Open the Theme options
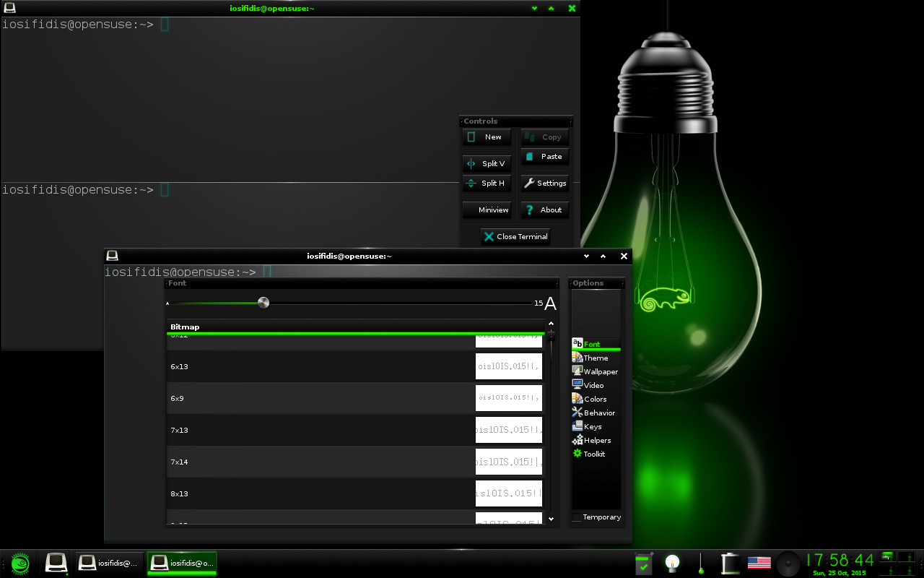Viewport: 924px width, 578px height. click(x=595, y=358)
